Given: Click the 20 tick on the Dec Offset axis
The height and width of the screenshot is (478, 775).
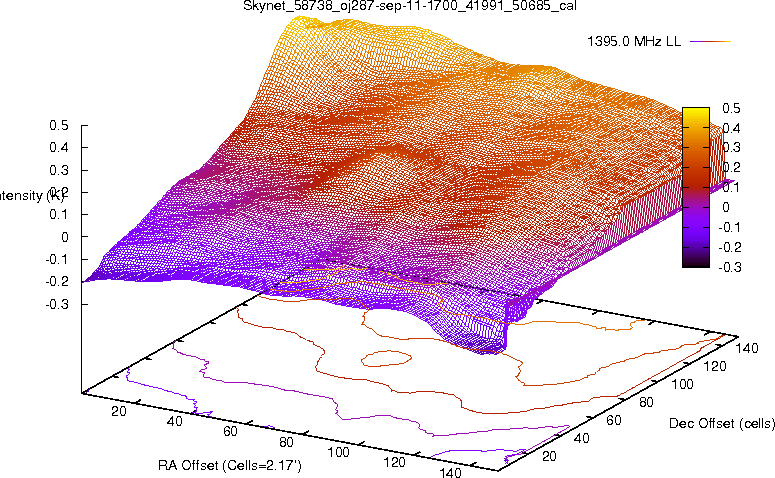Looking at the screenshot, I should click(549, 456).
